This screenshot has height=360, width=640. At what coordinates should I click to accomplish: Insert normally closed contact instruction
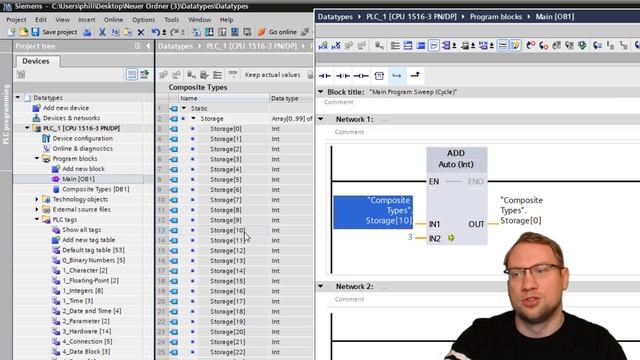pyautogui.click(x=343, y=76)
